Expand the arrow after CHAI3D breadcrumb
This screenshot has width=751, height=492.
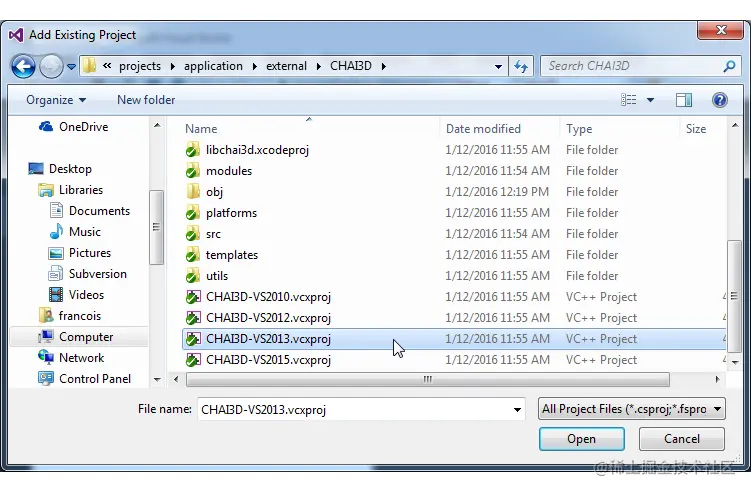[x=384, y=67]
